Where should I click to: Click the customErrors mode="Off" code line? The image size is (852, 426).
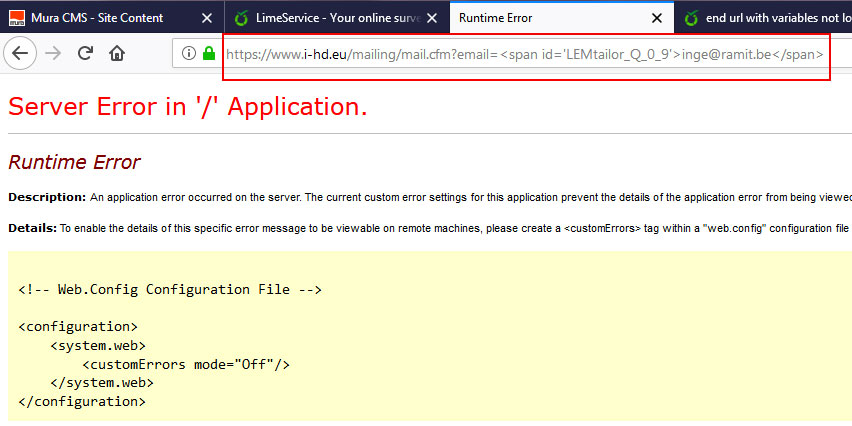tap(186, 364)
